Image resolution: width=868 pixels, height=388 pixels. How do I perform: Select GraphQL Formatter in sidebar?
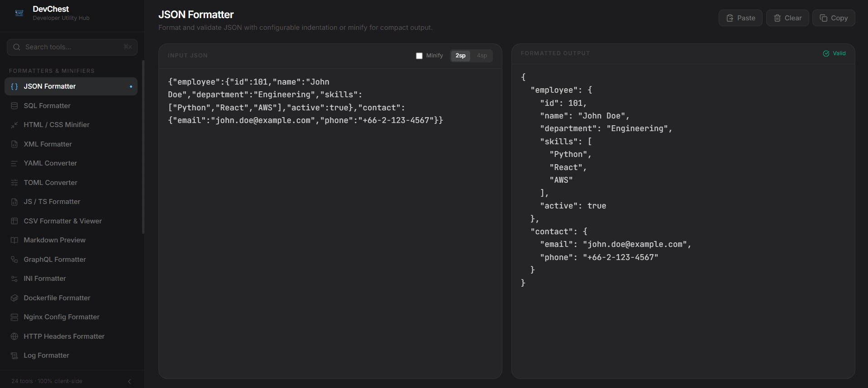pyautogui.click(x=71, y=260)
